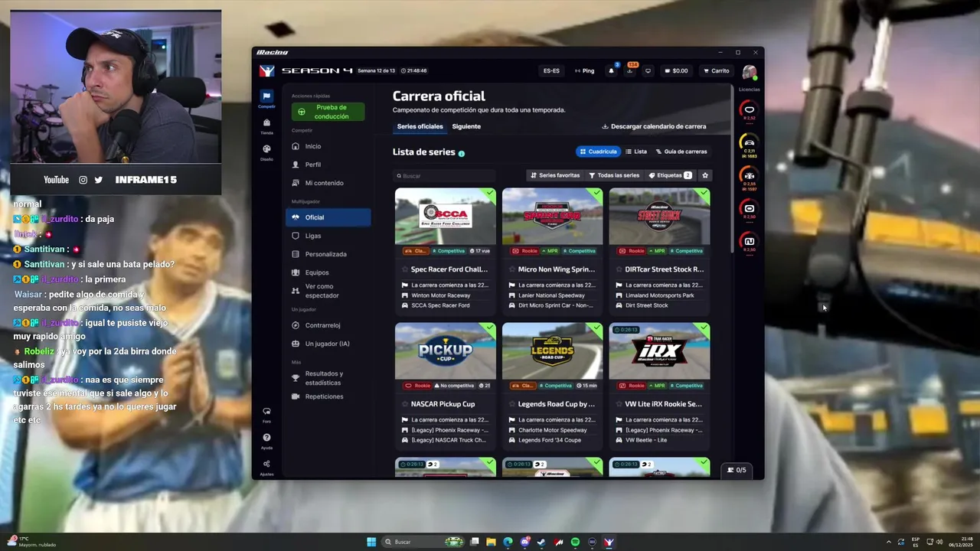The image size is (980, 551).
Task: Favorite the Spec Racer Ford Challenge star
Action: pyautogui.click(x=405, y=269)
